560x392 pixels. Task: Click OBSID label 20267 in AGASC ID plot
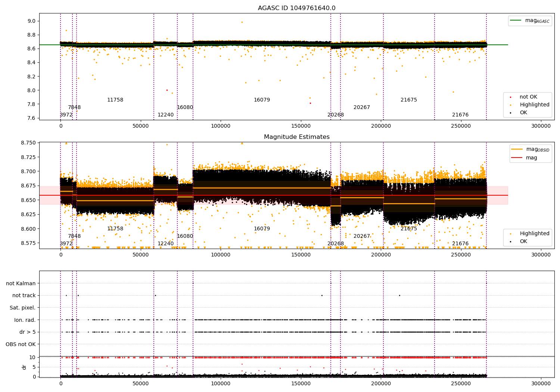click(362, 108)
